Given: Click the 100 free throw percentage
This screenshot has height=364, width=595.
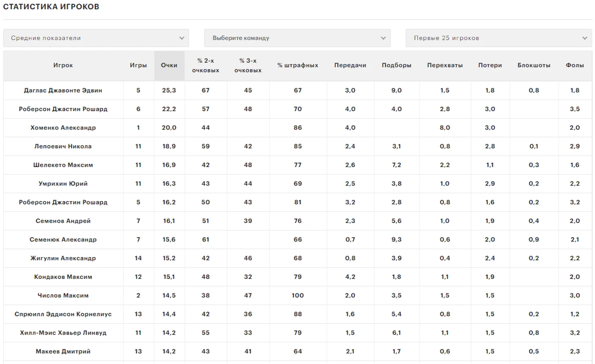Looking at the screenshot, I should coord(298,296).
